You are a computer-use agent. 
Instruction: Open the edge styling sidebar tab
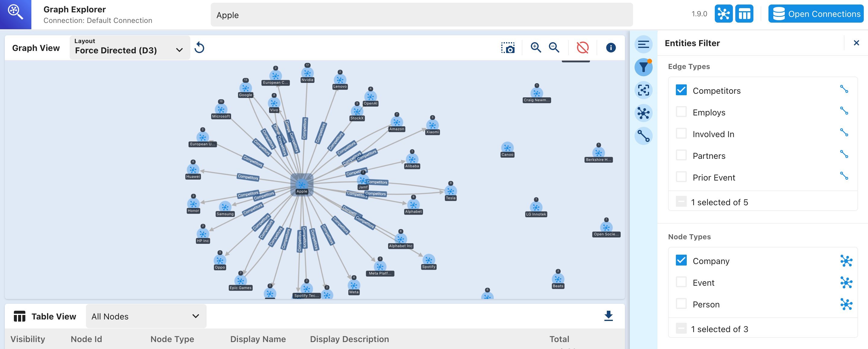[x=643, y=136]
